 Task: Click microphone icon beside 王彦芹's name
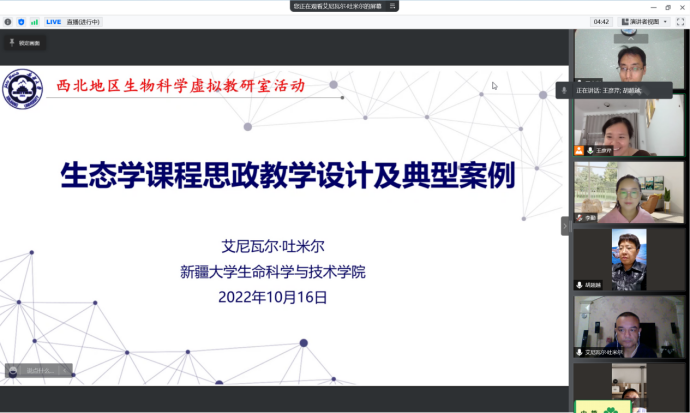(590, 151)
